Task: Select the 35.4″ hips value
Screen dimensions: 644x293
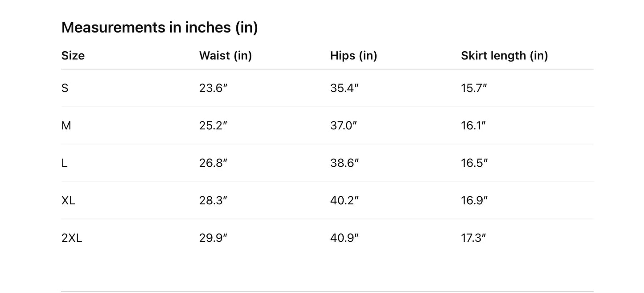Action: [344, 88]
